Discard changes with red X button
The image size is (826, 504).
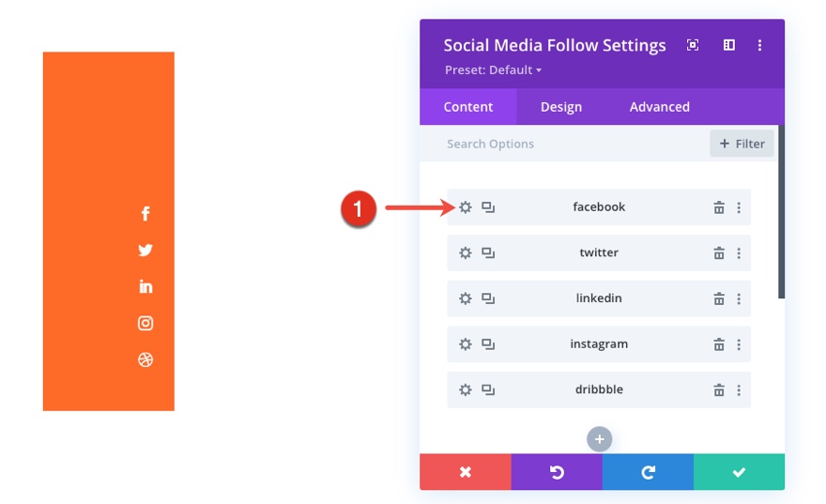466,472
